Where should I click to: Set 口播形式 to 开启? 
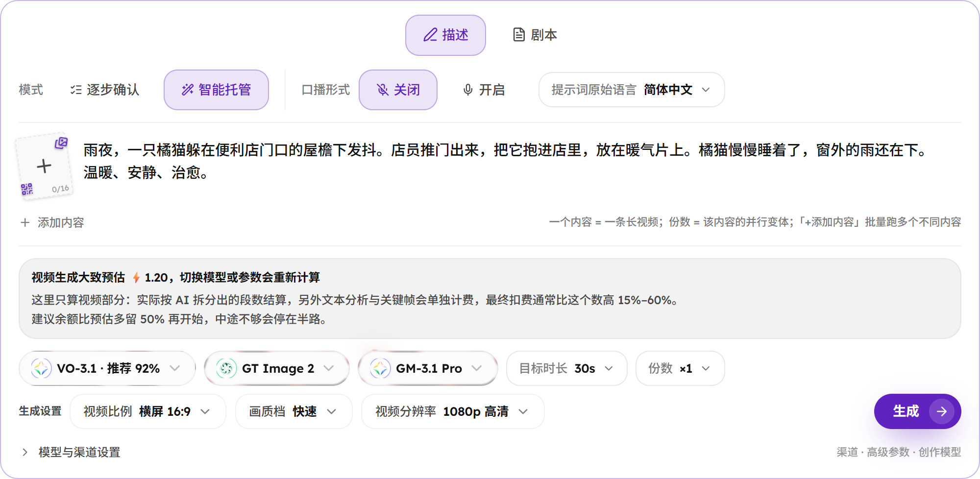coord(484,90)
